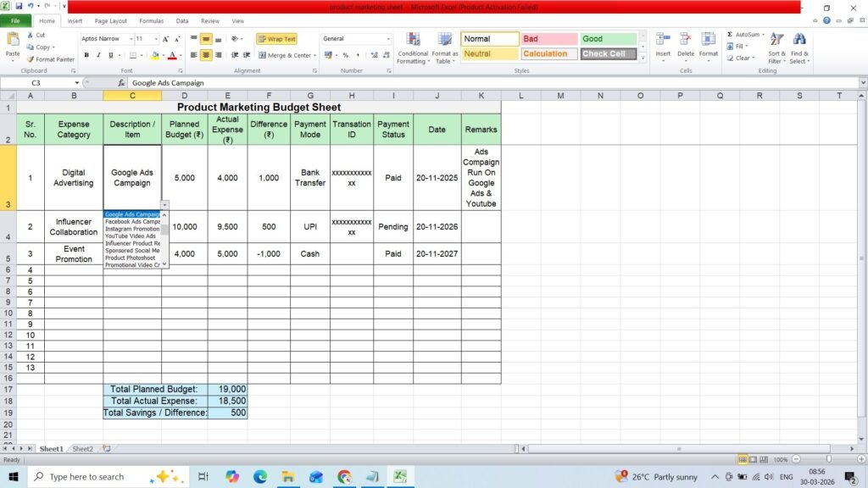Switch to the Sheet2 worksheet tab
This screenshot has height=488, width=868.
click(82, 449)
